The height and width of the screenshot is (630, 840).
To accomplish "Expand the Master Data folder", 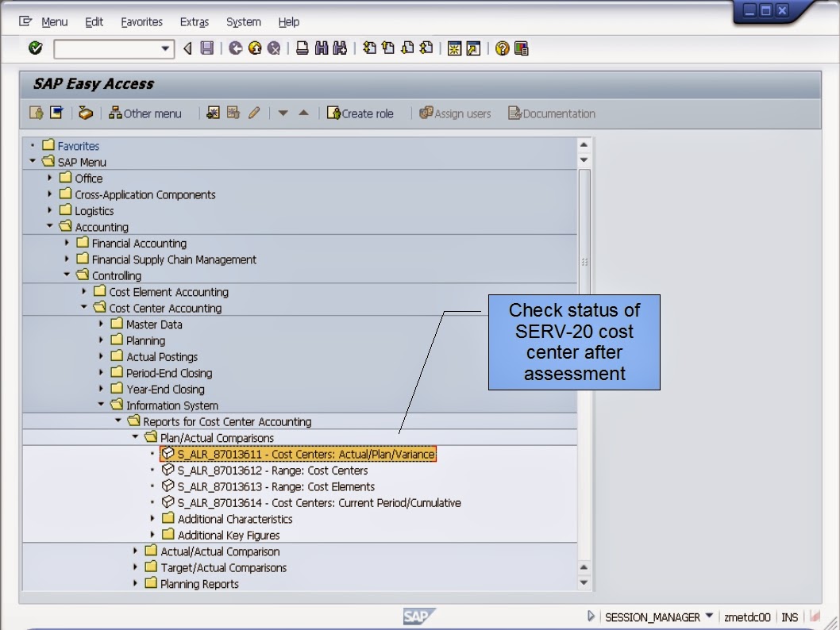I will pos(102,323).
